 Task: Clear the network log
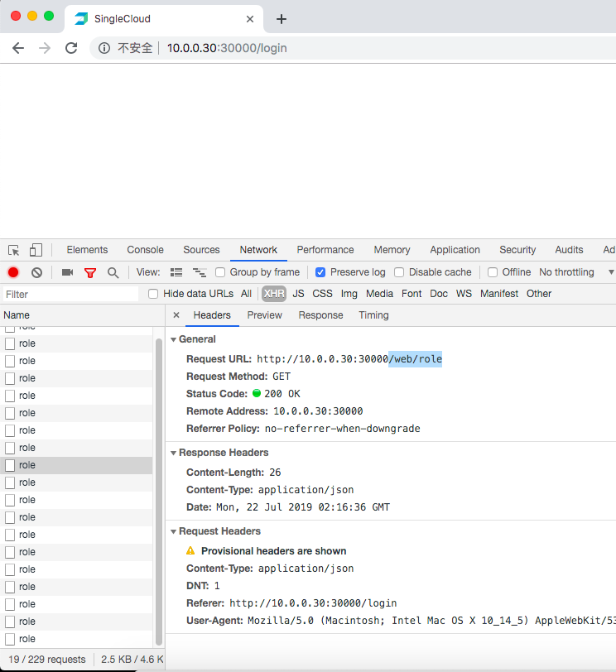37,272
